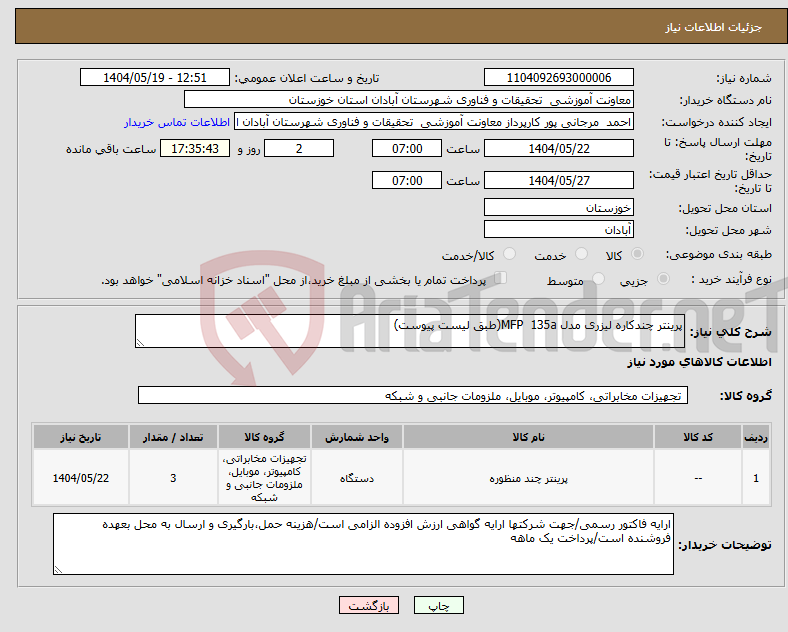The width and height of the screenshot is (788, 632).
Task: Select the خدمت radio button
Action: click(581, 254)
